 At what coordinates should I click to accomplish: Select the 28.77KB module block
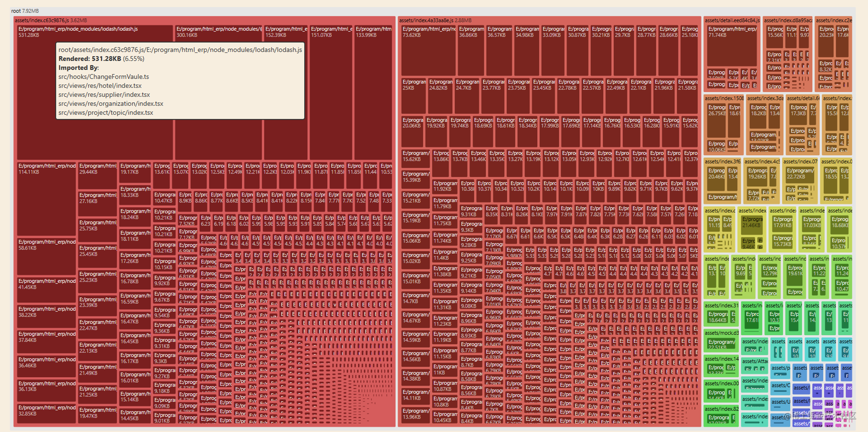[x=647, y=50]
